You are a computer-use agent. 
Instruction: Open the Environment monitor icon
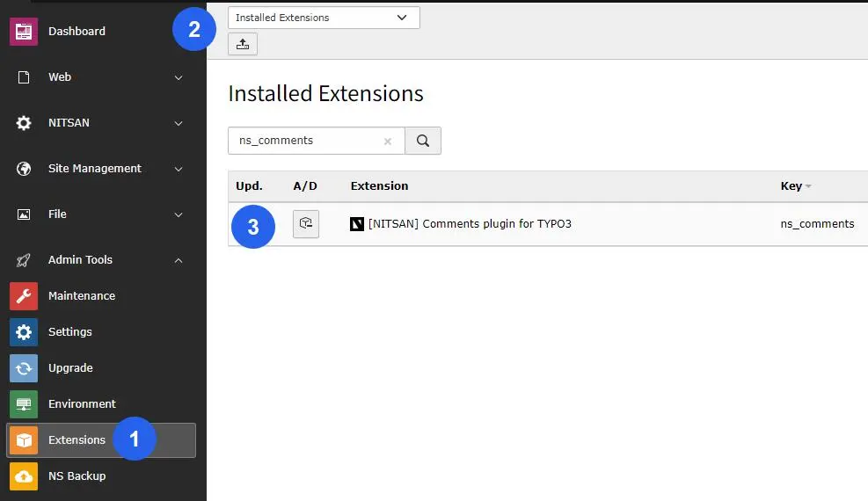(24, 404)
